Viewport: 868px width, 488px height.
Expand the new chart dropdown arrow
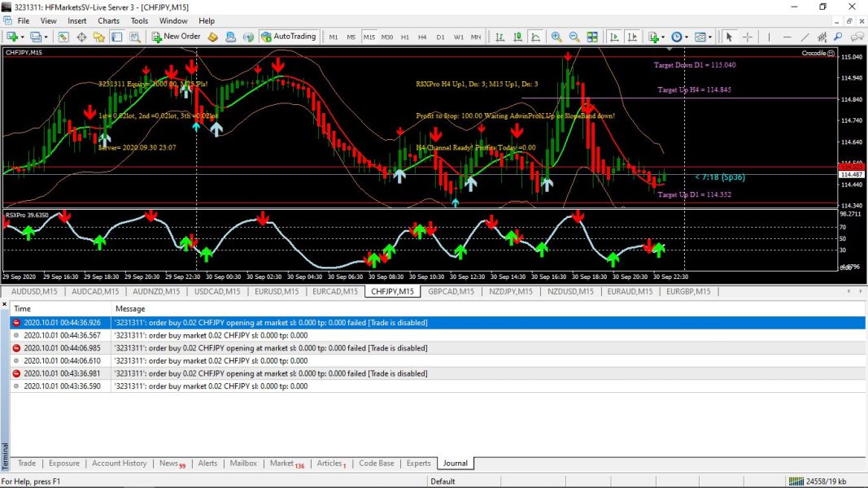23,37
